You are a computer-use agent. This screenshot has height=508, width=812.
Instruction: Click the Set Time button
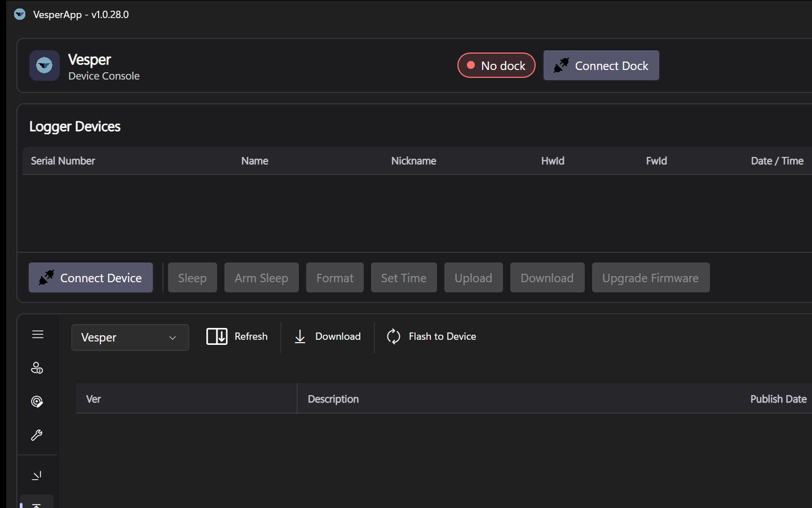click(404, 278)
